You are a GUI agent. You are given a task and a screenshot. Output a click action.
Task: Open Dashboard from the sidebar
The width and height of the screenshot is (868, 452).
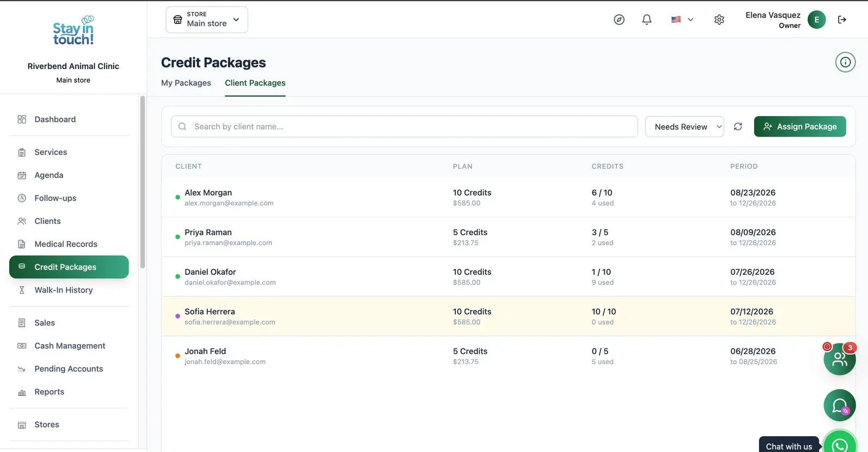[x=69, y=119]
